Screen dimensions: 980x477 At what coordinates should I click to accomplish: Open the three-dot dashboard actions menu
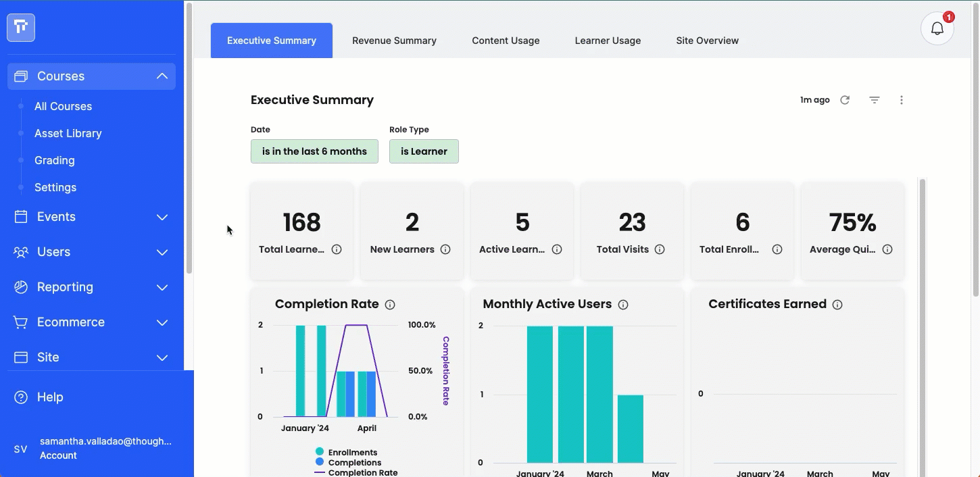pos(902,100)
